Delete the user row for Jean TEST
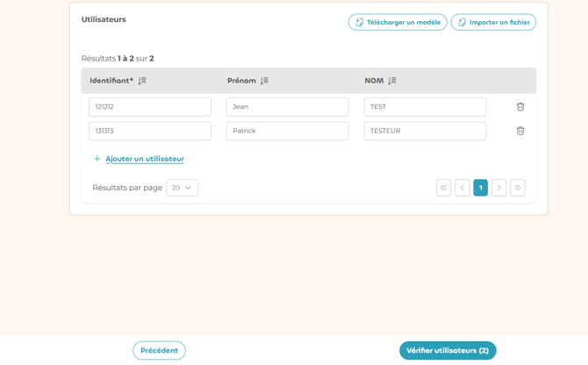 [x=520, y=107]
